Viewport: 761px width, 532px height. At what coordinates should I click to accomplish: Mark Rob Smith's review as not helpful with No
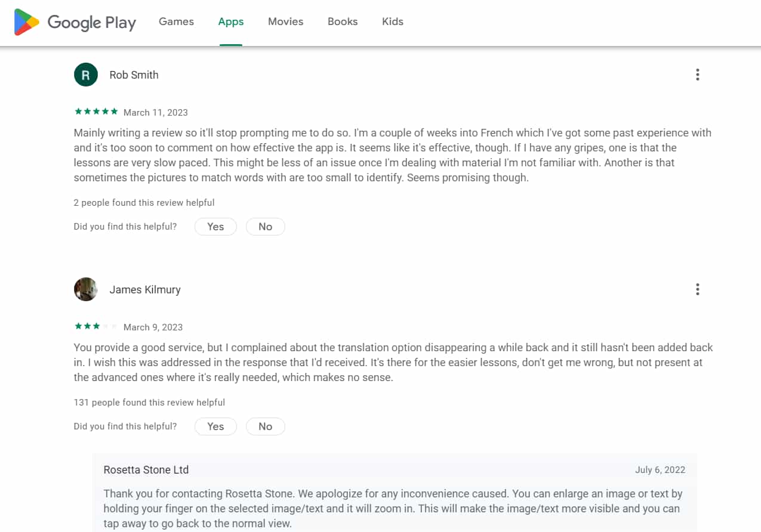265,227
